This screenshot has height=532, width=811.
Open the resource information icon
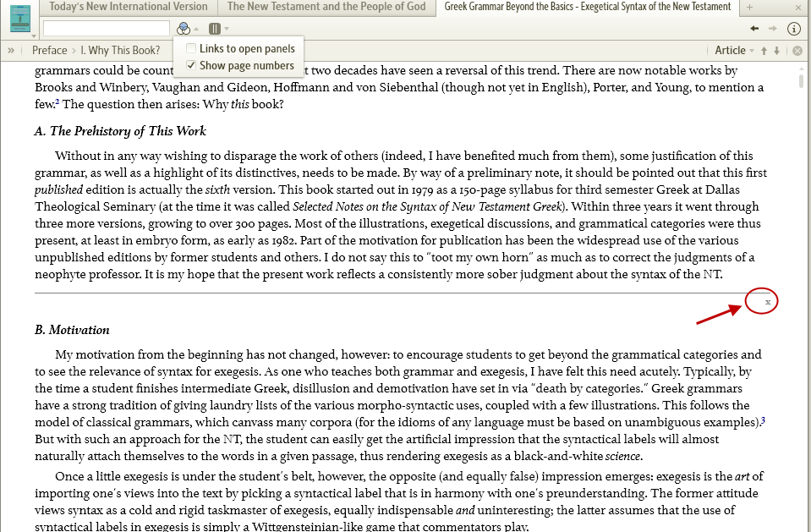(794, 29)
